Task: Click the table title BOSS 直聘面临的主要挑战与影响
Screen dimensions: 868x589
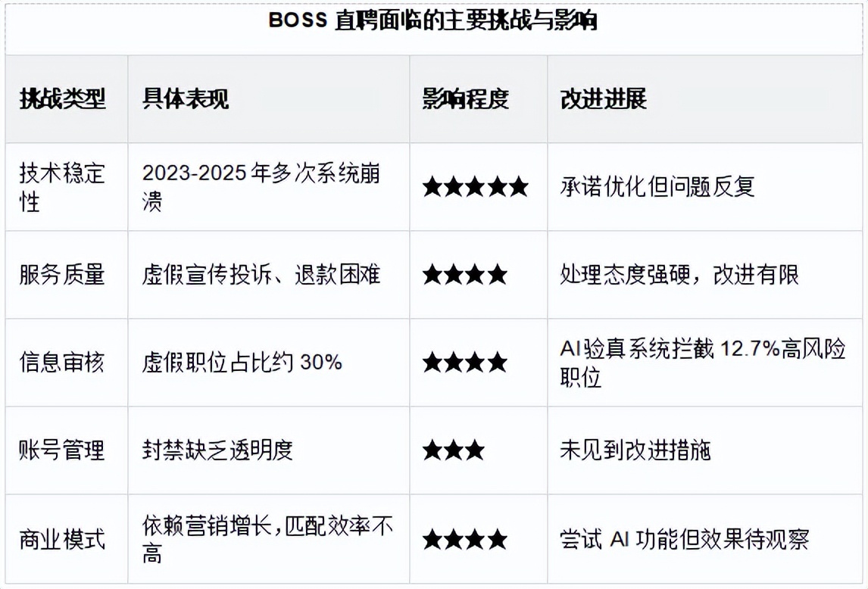Action: [x=433, y=21]
